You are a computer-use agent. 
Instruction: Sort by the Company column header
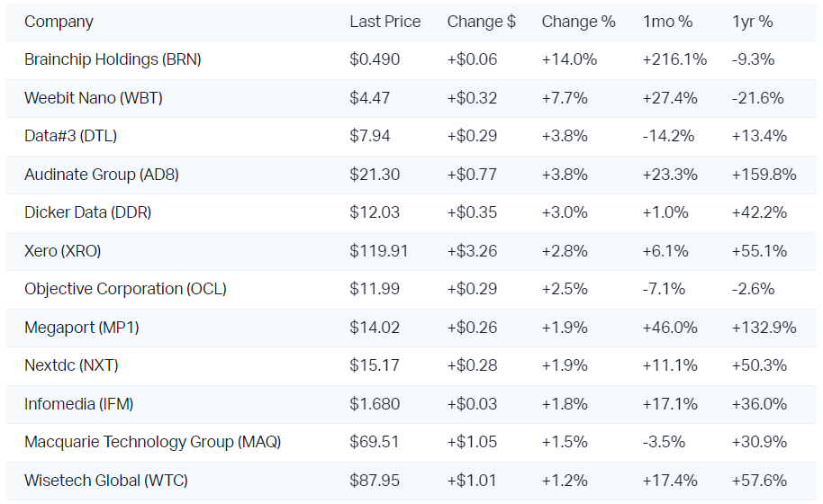59,22
